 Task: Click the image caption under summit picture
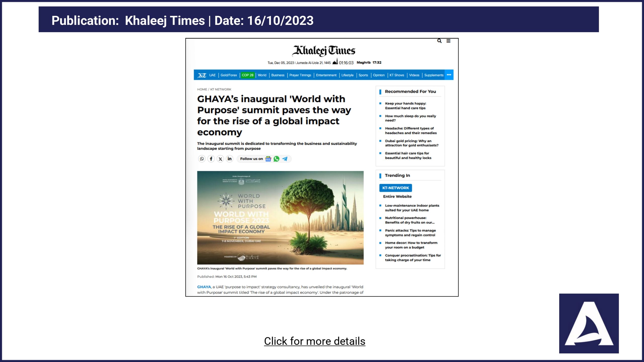[x=272, y=268]
